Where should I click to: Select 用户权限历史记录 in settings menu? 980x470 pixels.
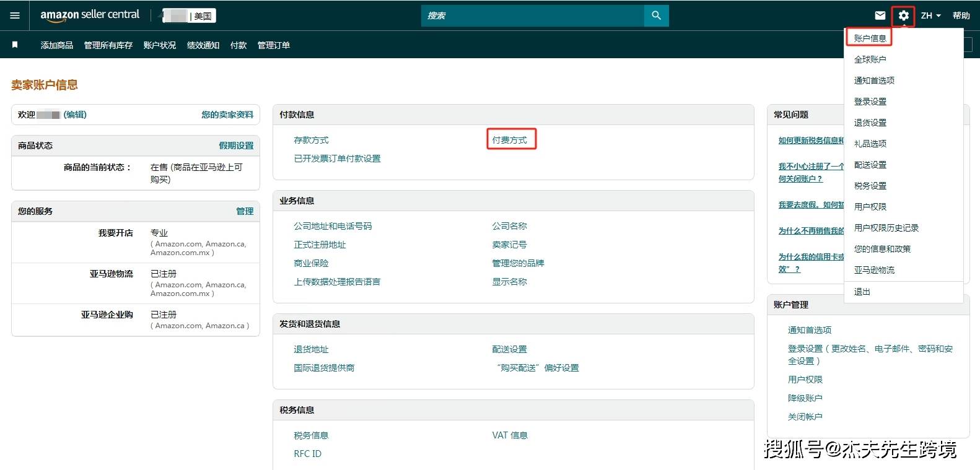(886, 228)
